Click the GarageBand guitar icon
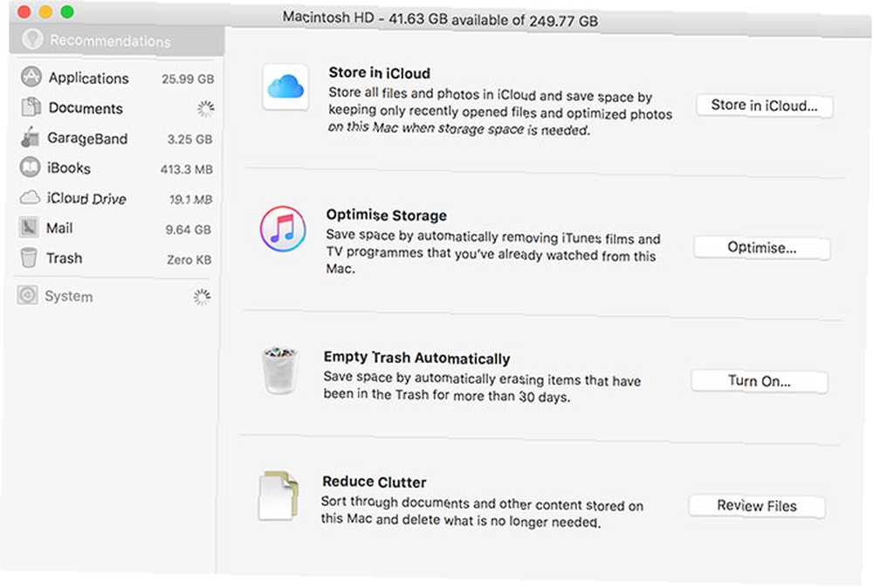 (30, 138)
